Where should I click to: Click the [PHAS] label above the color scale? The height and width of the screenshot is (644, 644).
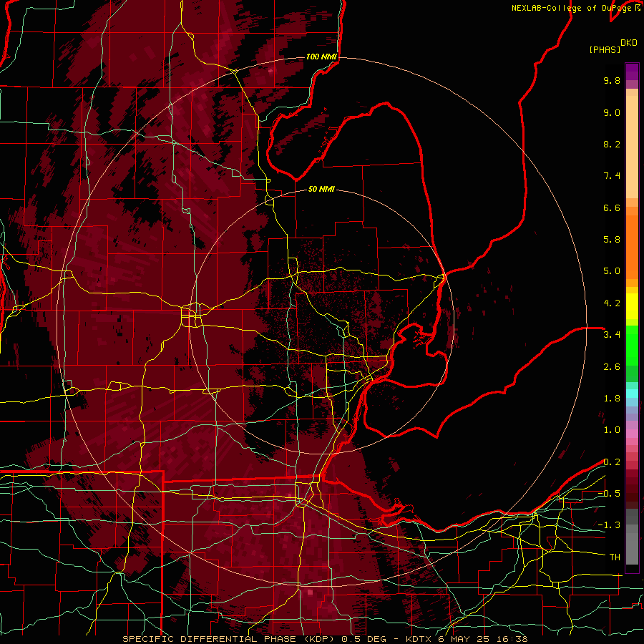tap(605, 49)
